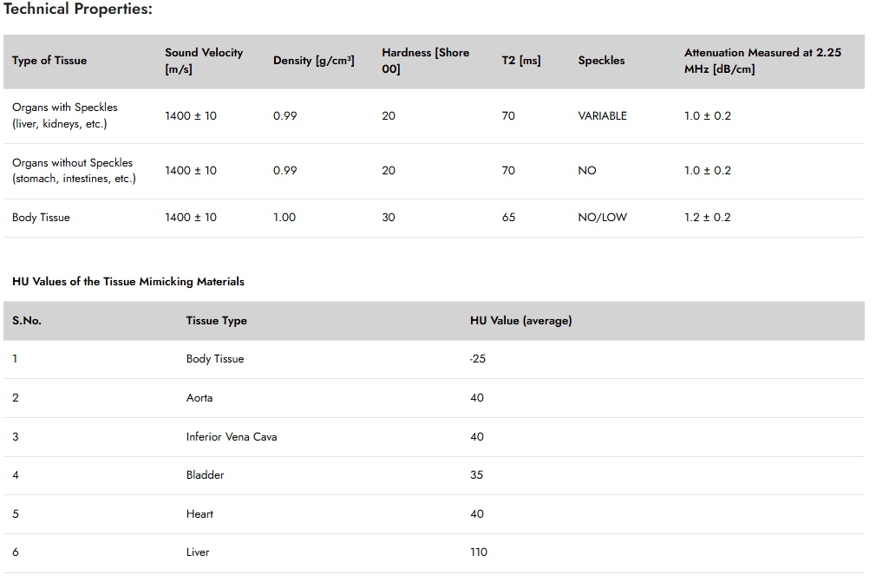The width and height of the screenshot is (876, 588).
Task: Click the 'Sound Velocity [m/s]' column header
Action: click(x=204, y=61)
